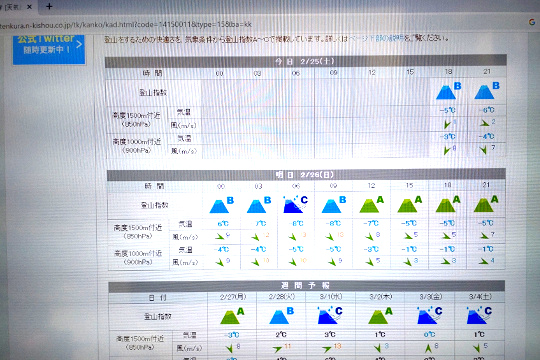540x360 pixels.
Task: Click tomorrow's 06:00 index C snow icon
Action: (x=295, y=204)
